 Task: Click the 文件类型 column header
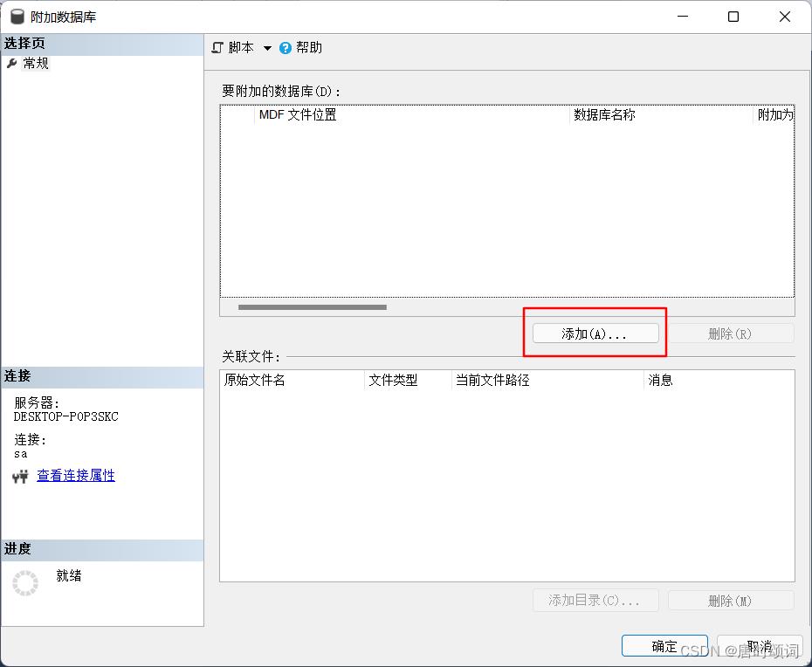click(409, 380)
